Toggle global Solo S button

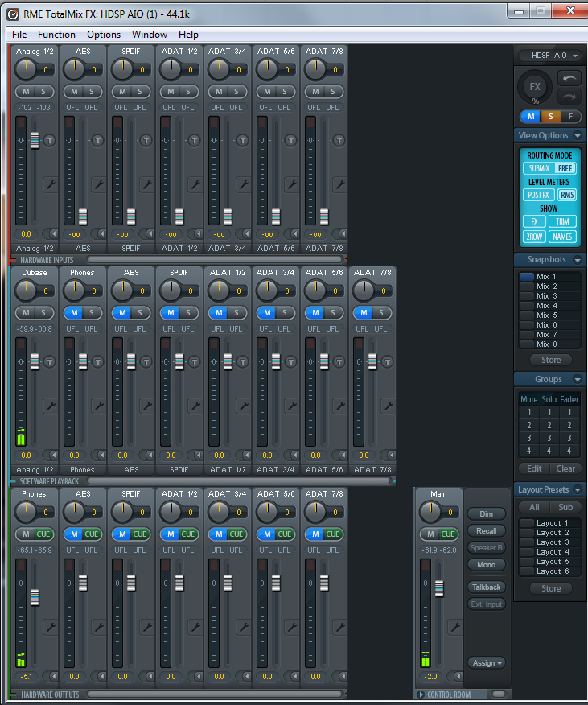[550, 117]
